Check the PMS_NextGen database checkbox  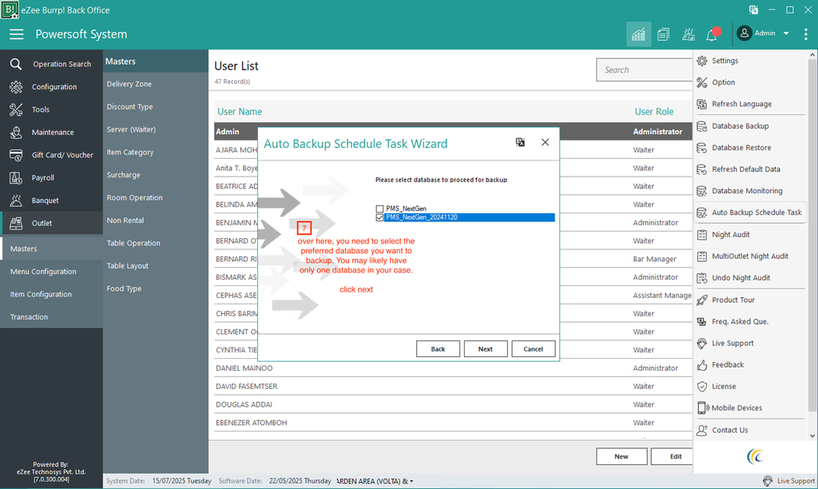[379, 208]
